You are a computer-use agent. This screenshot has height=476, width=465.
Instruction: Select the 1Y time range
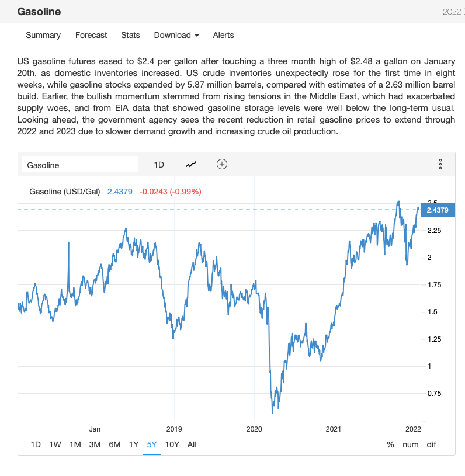[x=134, y=444]
